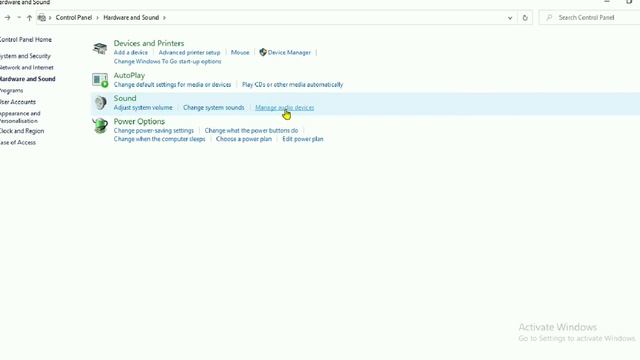Open Devices and Printers icon

[x=100, y=48]
